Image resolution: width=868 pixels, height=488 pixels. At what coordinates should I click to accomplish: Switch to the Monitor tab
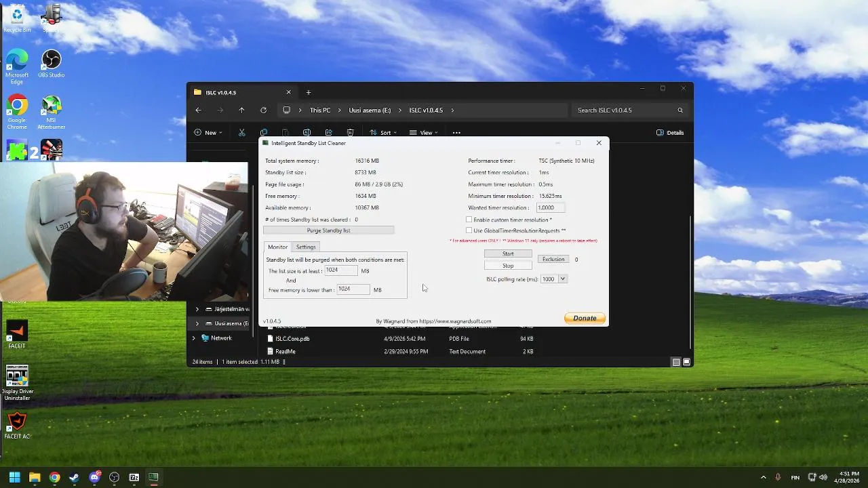pyautogui.click(x=277, y=247)
